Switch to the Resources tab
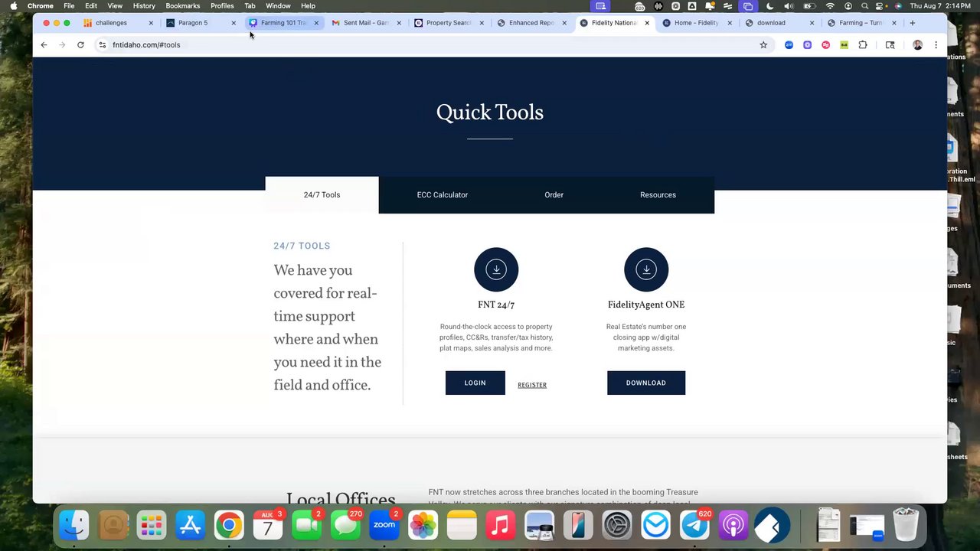This screenshot has height=551, width=980. [x=658, y=195]
